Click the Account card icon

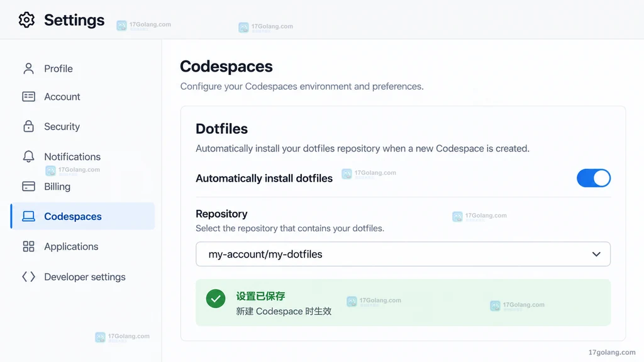[28, 96]
